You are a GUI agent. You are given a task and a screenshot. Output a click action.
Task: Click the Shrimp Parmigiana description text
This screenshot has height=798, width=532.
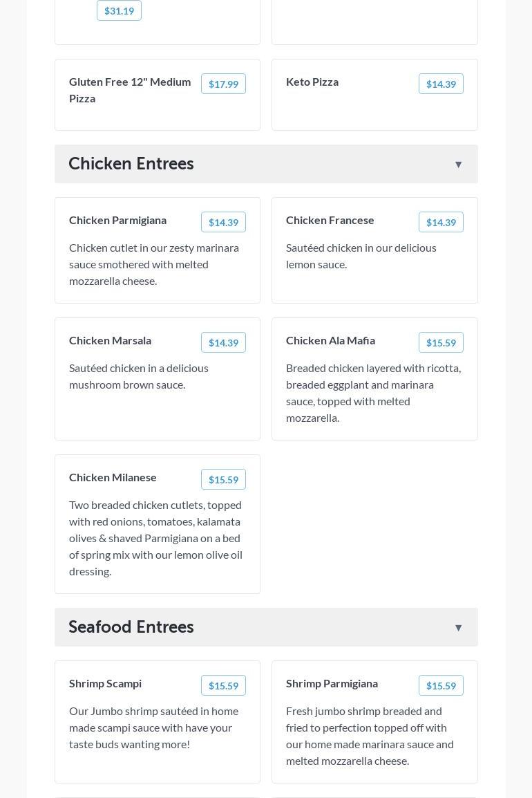coord(370,736)
